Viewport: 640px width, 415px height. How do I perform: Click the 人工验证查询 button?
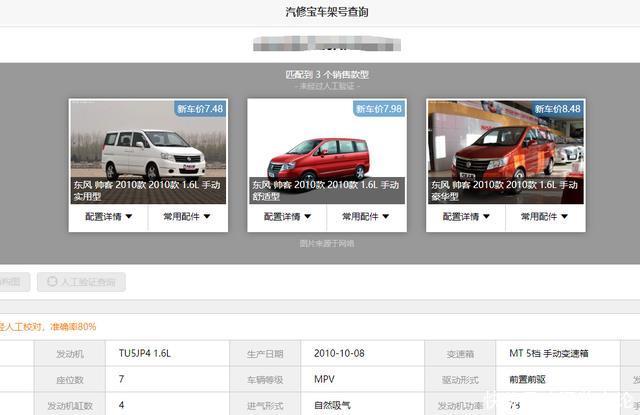(x=81, y=282)
